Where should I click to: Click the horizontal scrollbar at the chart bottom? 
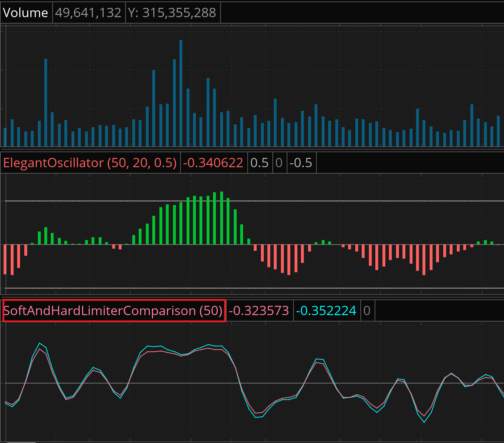click(21, 442)
